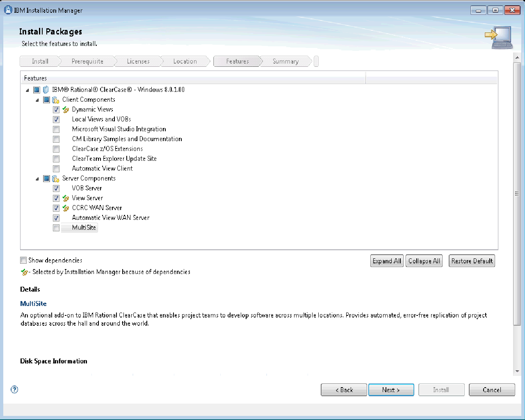Click the MultiSite details heading
This screenshot has width=525, height=420.
(x=34, y=304)
